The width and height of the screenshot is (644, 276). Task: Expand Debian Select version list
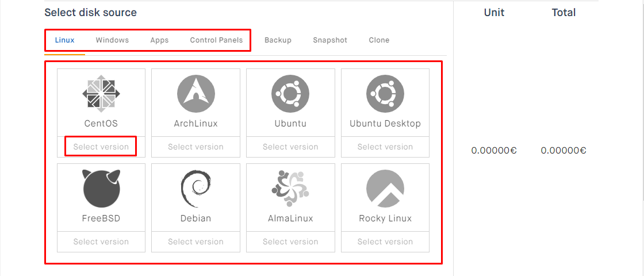tap(196, 241)
